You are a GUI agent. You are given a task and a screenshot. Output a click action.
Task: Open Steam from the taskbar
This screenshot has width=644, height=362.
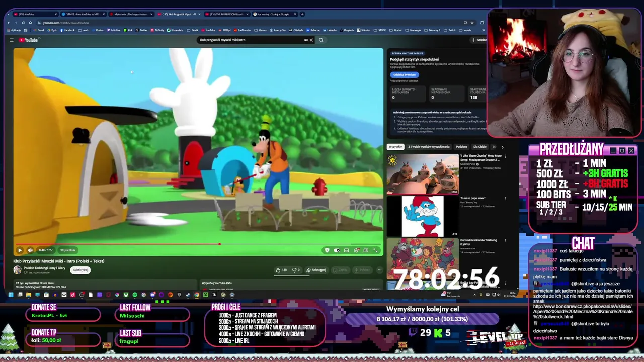coord(188,295)
